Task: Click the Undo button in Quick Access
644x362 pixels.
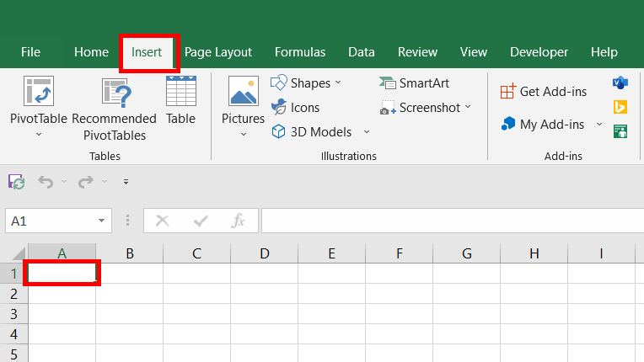Action: click(46, 181)
